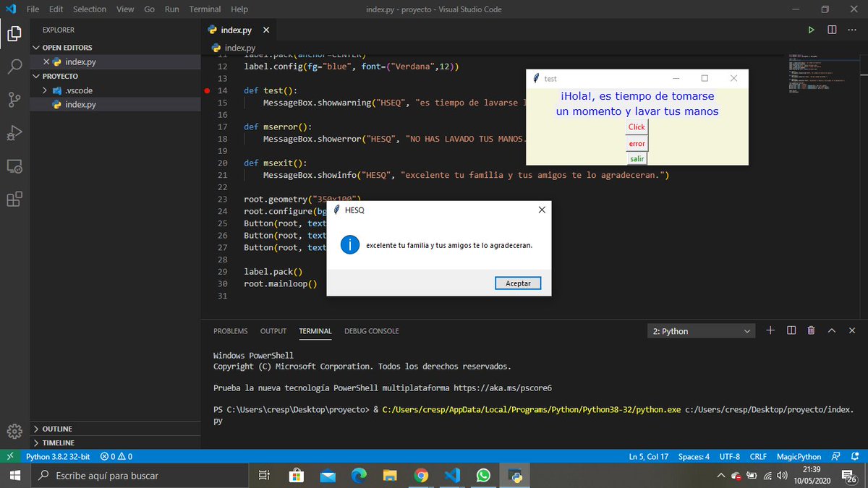Viewport: 868px width, 488px height.
Task: Close the terminal panel
Action: click(852, 330)
